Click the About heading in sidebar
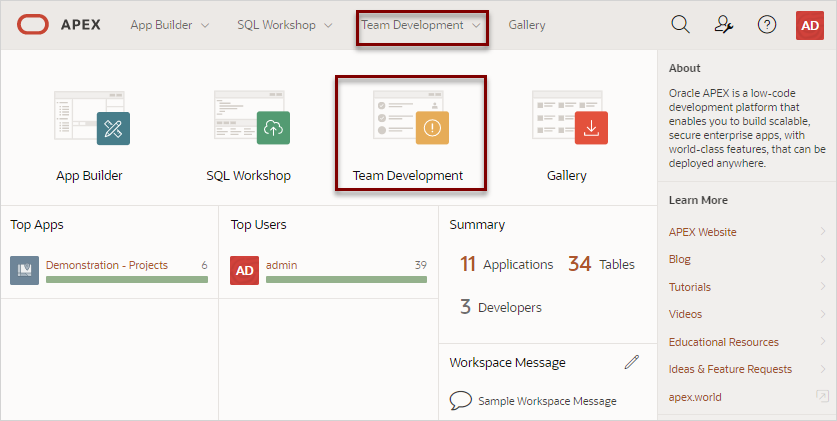 coord(684,68)
